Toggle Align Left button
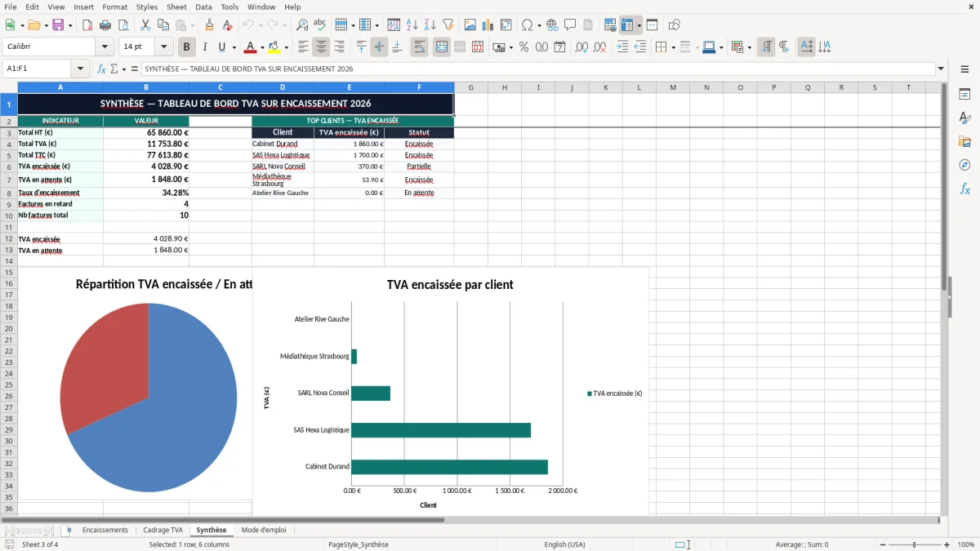The image size is (980, 551). pyautogui.click(x=303, y=47)
